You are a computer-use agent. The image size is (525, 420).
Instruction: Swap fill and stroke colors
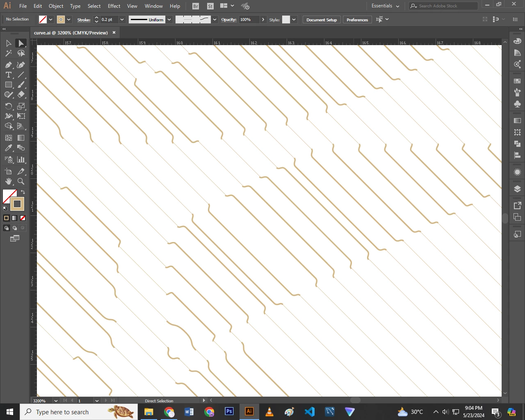(x=23, y=192)
